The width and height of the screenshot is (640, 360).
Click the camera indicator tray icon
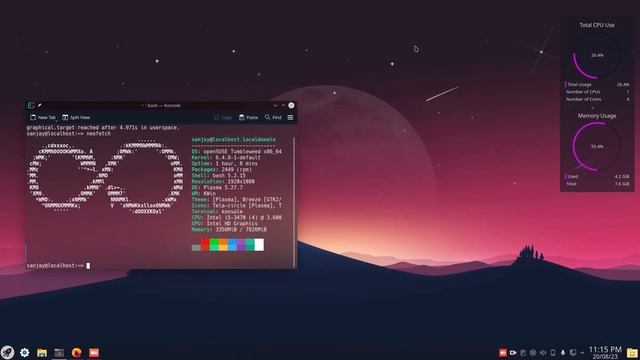(x=513, y=353)
